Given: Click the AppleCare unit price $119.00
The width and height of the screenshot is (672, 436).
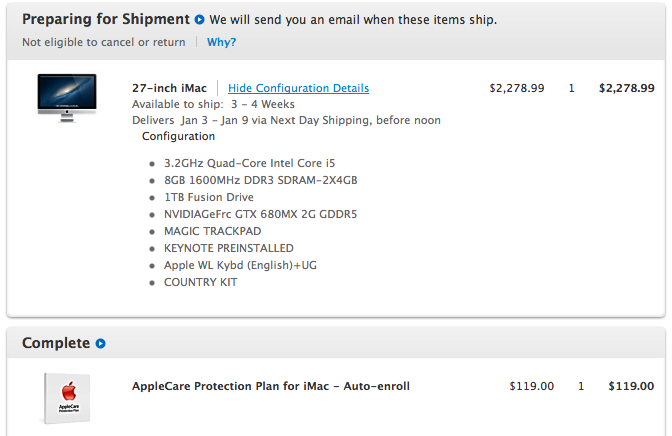Looking at the screenshot, I should (531, 386).
